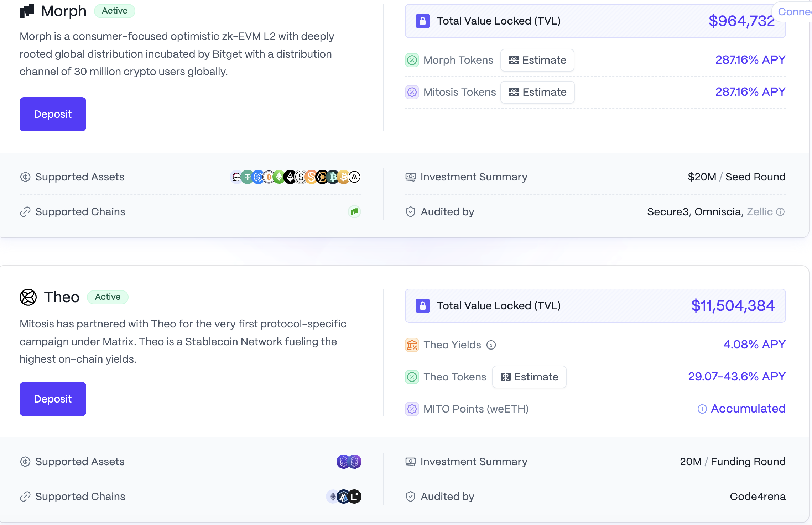
Task: Select the second purple asset icon in Theo
Action: tap(355, 462)
